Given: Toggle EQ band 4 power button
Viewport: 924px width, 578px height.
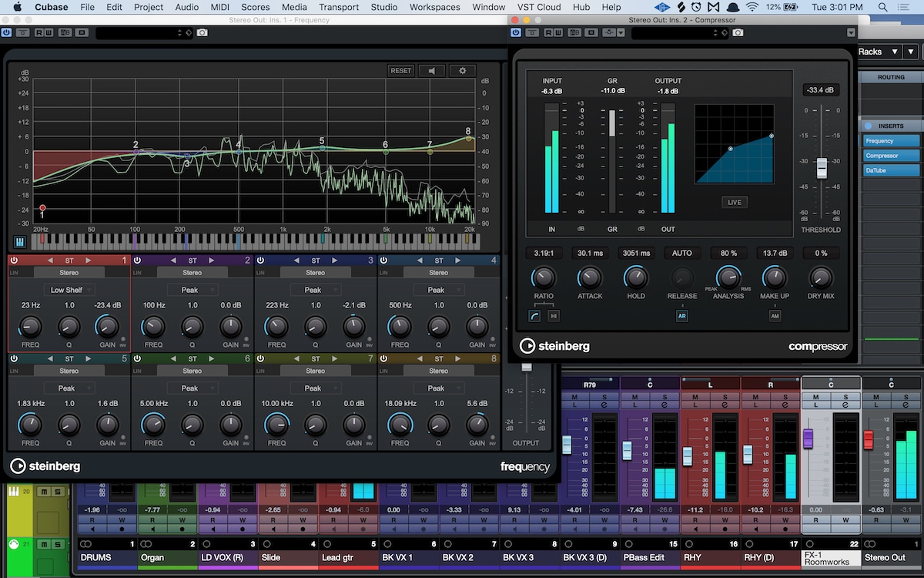Looking at the screenshot, I should click(383, 260).
